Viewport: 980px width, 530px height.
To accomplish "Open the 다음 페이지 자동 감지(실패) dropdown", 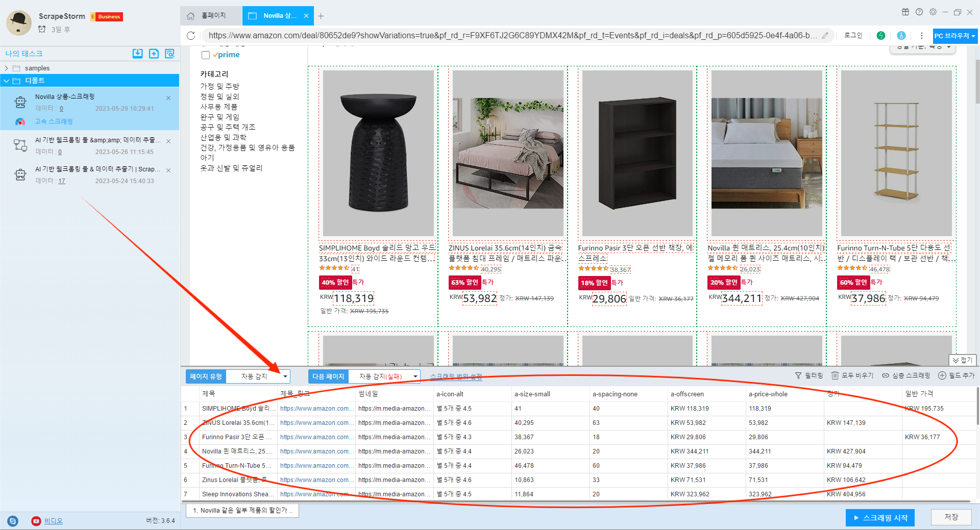I will (384, 376).
